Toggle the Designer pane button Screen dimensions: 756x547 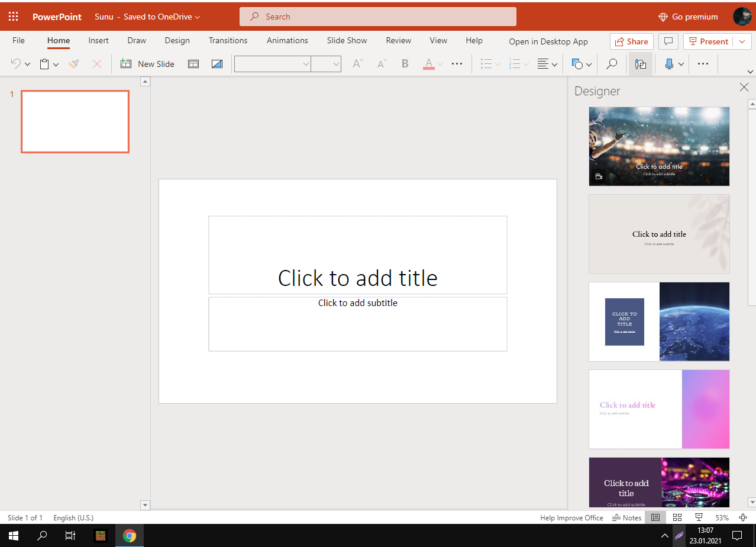tap(640, 64)
